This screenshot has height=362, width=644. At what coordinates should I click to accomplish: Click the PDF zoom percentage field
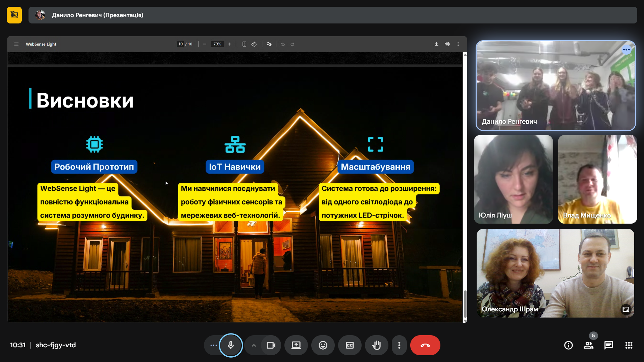[217, 44]
